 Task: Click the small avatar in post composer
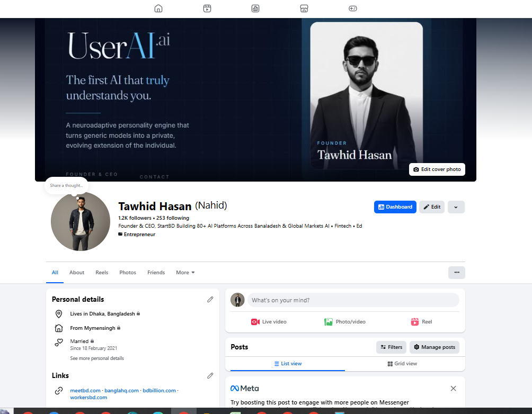(x=237, y=300)
